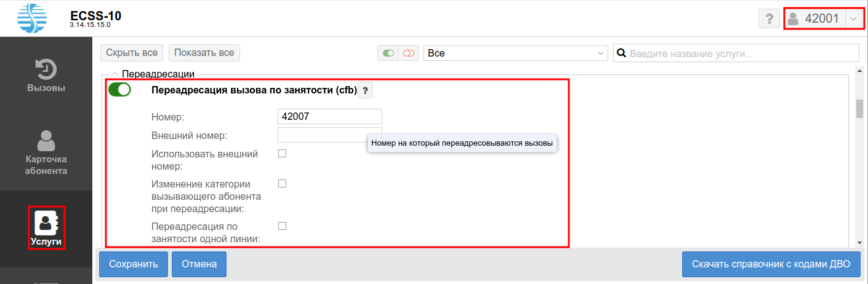Click the Скрыть все button
The width and height of the screenshot is (868, 284).
click(x=132, y=53)
